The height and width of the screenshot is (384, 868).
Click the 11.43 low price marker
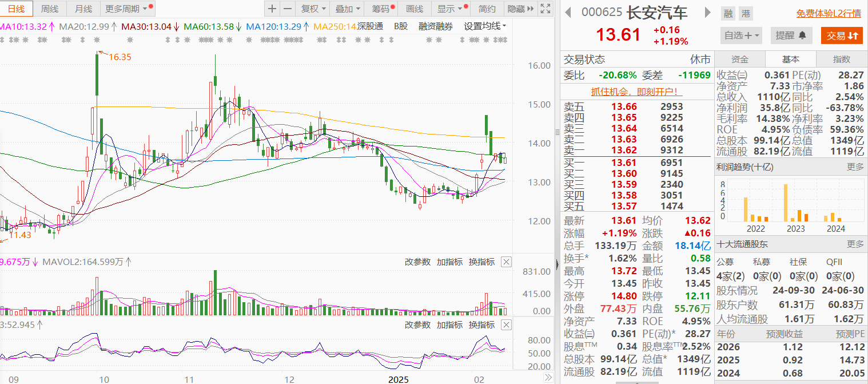19,235
